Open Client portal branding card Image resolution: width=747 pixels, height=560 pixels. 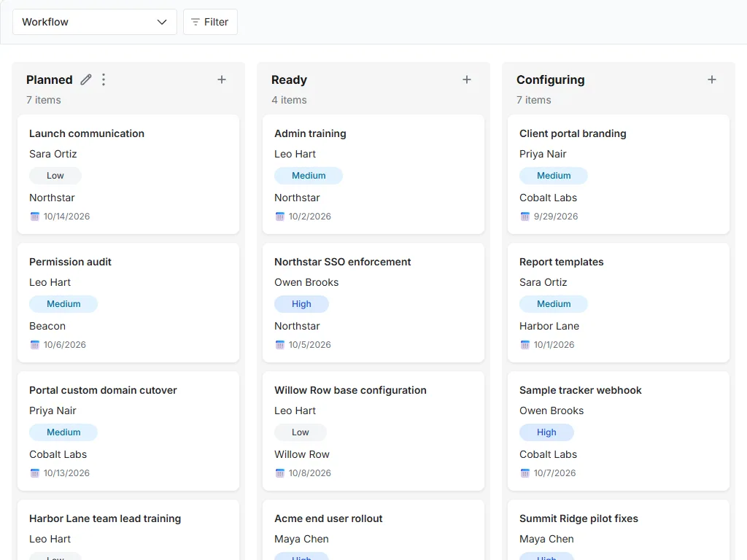pyautogui.click(x=619, y=174)
